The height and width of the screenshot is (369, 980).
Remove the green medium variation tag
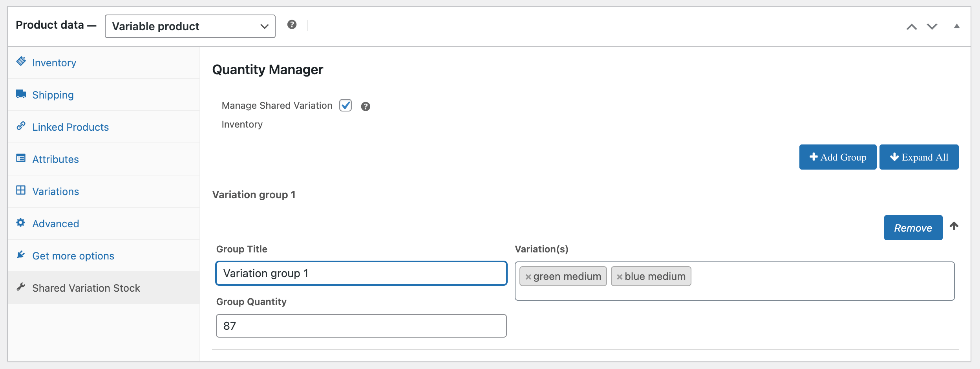(x=528, y=277)
